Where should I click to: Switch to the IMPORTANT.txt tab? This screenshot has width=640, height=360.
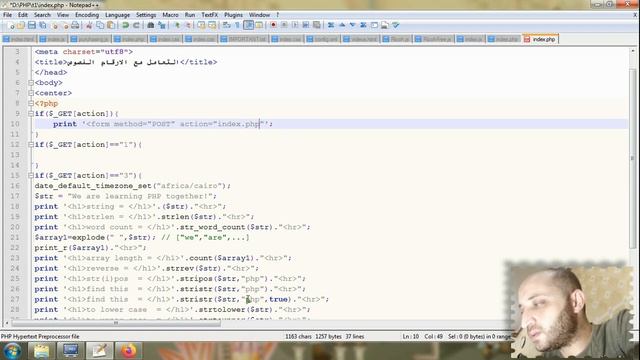point(244,39)
